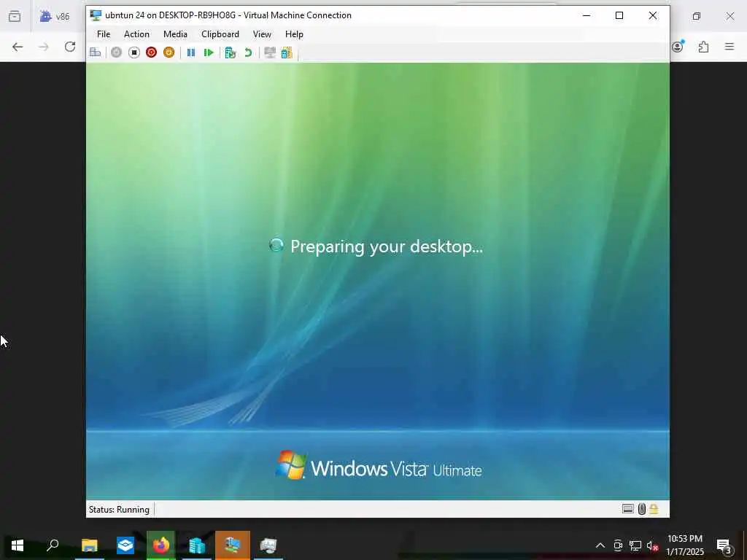This screenshot has height=560, width=747.
Task: Open the blue layered app on taskbar
Action: pos(125,545)
